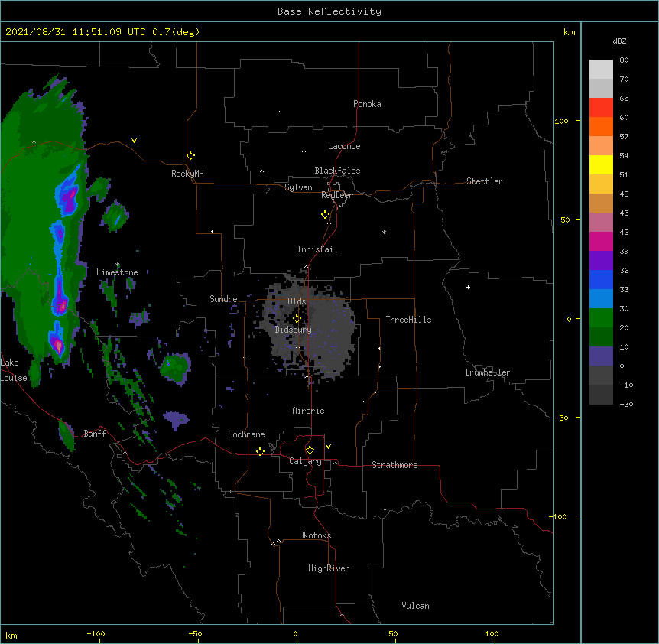The image size is (659, 644).
Task: Click the Olds label
Action: [297, 301]
